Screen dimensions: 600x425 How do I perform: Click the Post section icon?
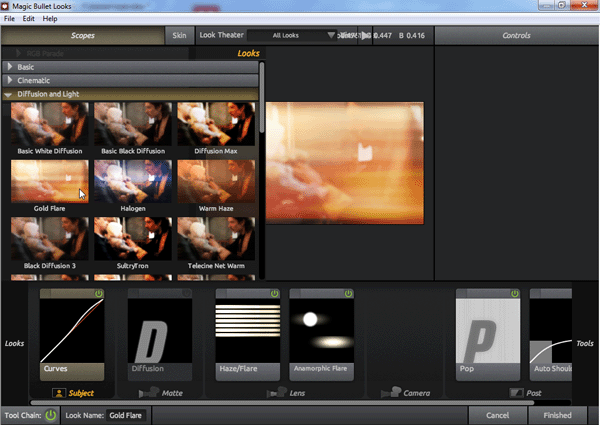tap(516, 393)
